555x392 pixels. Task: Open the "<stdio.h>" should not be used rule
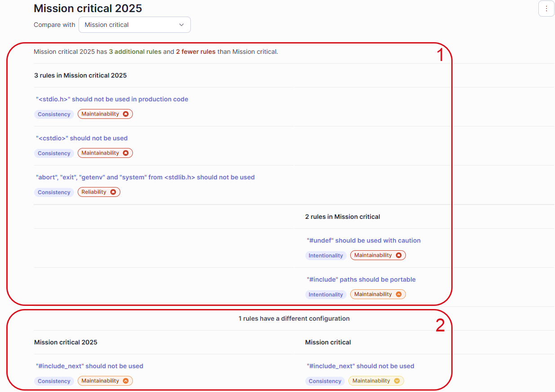[112, 99]
